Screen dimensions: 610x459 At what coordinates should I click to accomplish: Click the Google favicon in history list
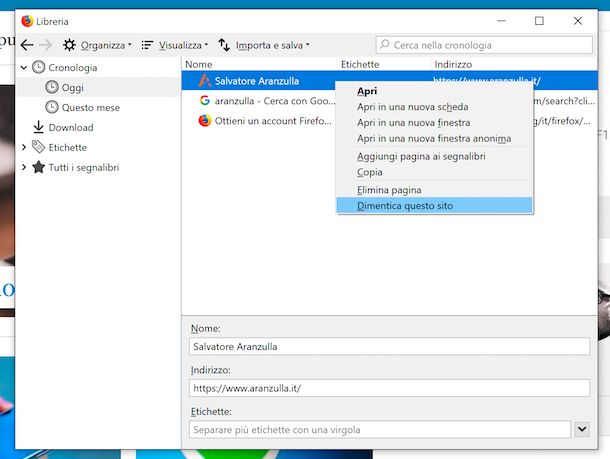(x=205, y=100)
